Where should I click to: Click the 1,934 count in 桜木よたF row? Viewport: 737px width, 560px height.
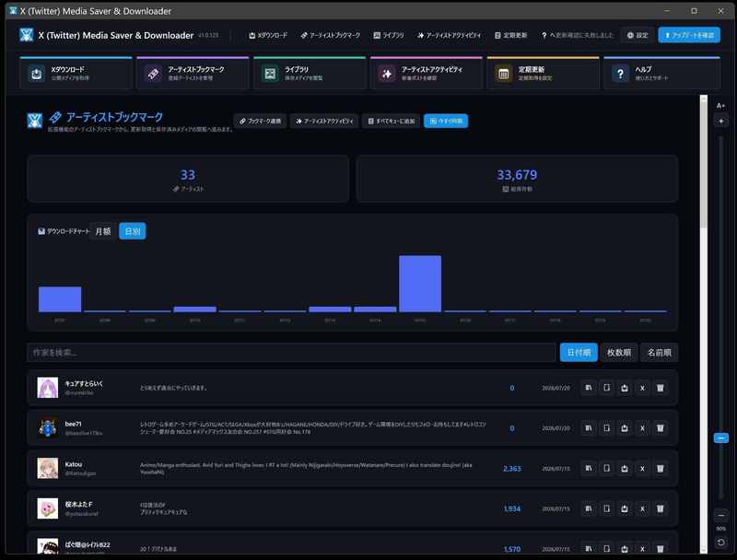click(512, 508)
